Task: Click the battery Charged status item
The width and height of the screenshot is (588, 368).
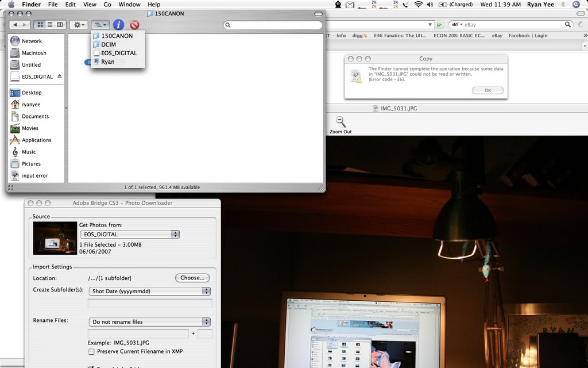Action: coord(455,5)
